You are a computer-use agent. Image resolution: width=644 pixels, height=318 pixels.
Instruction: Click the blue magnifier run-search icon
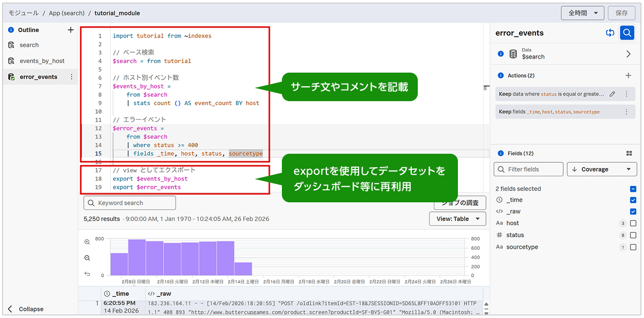point(626,33)
